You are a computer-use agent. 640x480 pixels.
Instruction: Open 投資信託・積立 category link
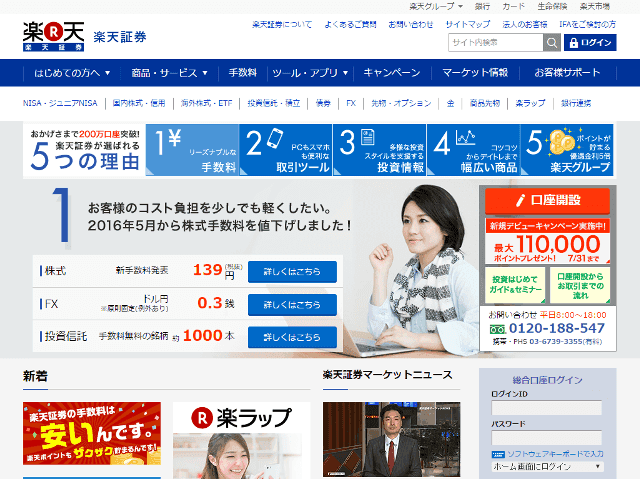click(273, 103)
